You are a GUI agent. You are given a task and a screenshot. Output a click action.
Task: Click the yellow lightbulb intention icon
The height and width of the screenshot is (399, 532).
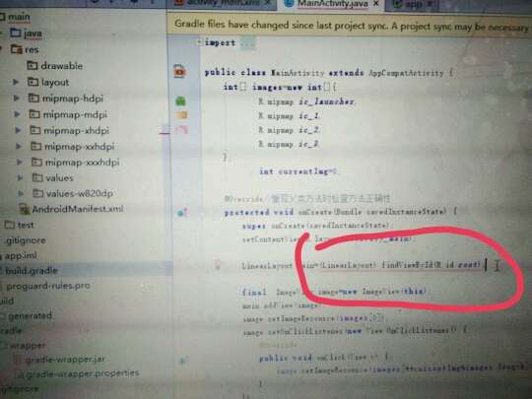pyautogui.click(x=218, y=264)
